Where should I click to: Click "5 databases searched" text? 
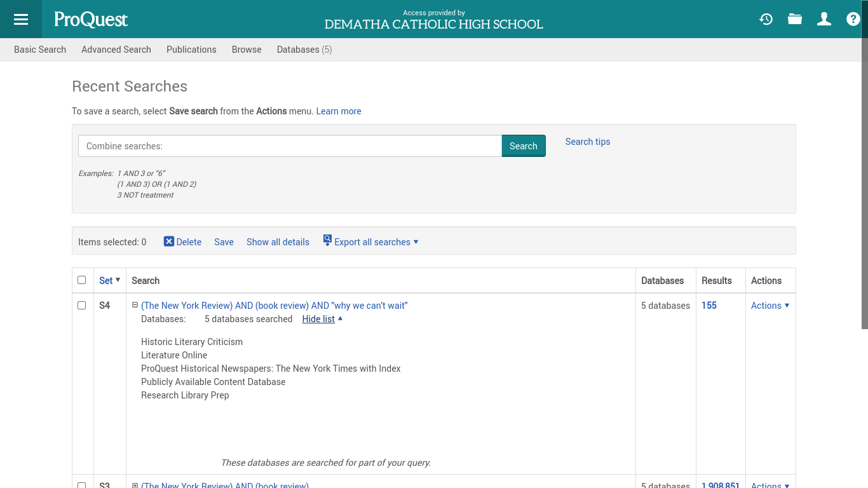pos(248,319)
